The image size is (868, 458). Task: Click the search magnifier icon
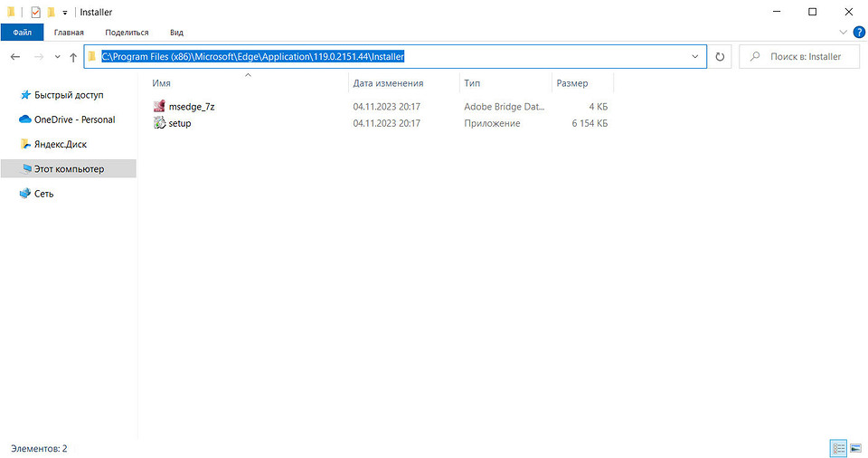754,56
